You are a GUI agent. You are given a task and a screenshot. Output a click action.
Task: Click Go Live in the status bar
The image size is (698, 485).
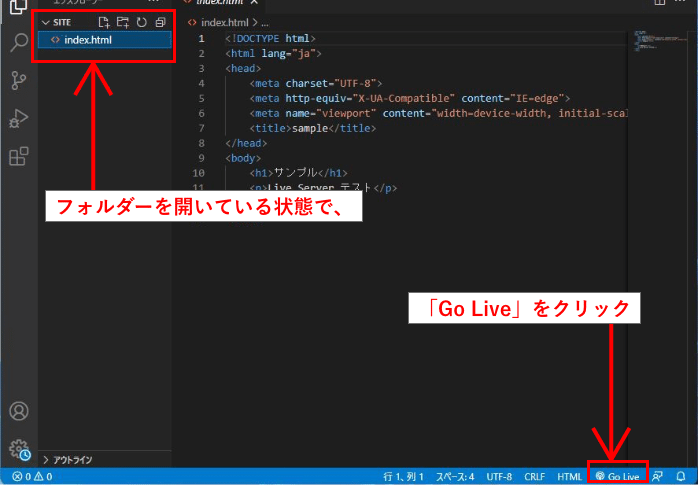pos(617,477)
